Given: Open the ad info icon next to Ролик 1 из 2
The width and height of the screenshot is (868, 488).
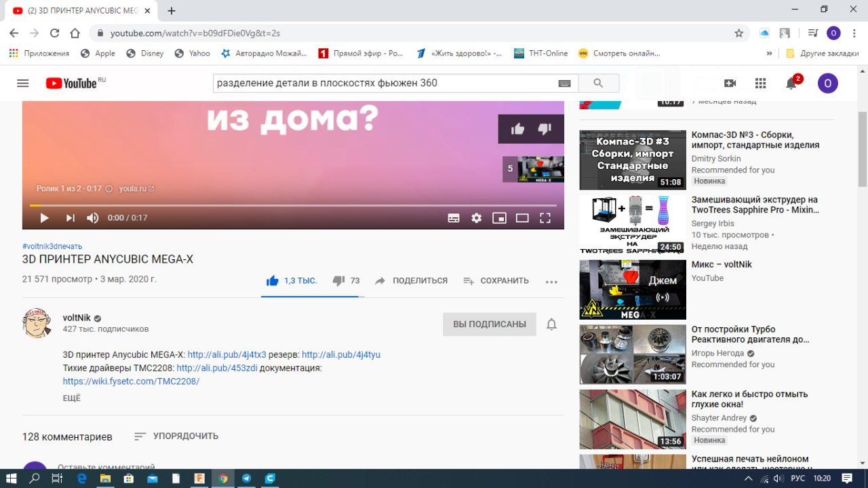Looking at the screenshot, I should tap(109, 189).
